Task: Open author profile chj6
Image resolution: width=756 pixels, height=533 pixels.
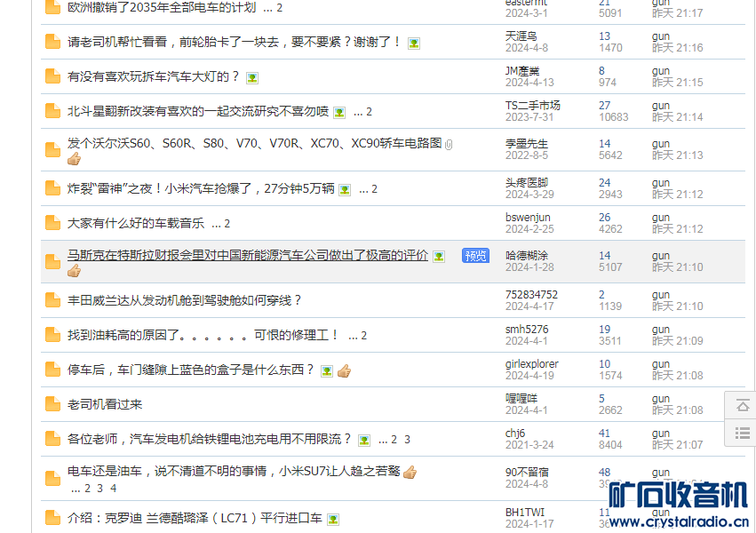Action: 515,434
